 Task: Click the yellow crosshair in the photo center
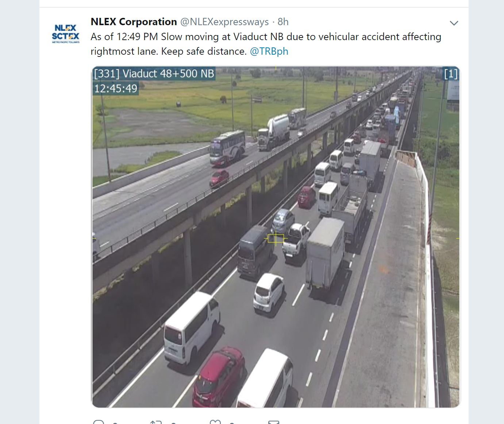[x=276, y=238]
